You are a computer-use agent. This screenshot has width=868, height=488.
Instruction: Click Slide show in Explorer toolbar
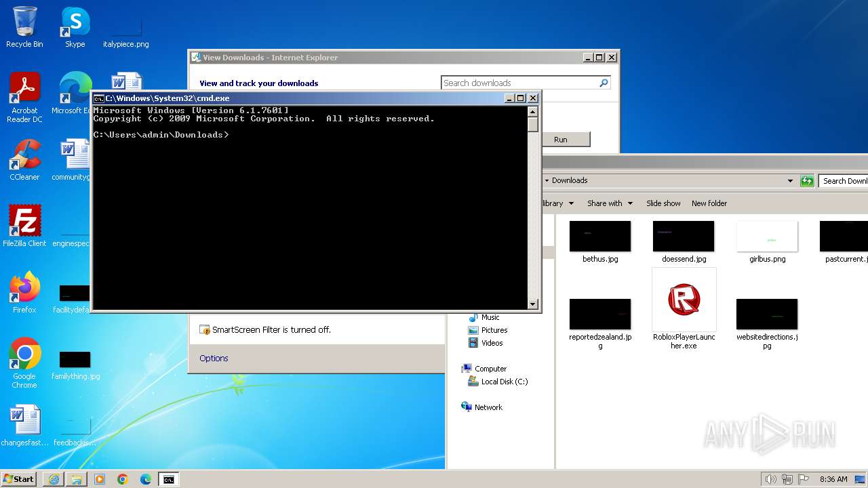point(663,203)
